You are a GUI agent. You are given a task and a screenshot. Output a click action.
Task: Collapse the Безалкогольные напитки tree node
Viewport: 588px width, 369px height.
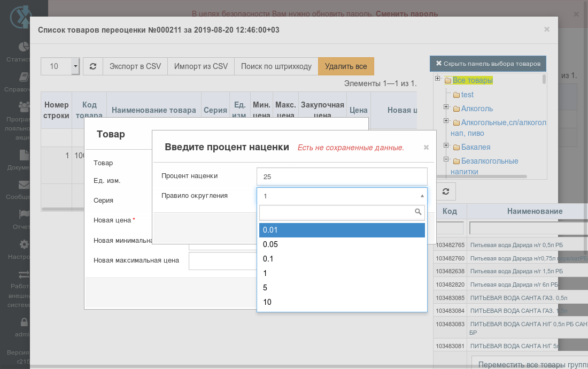point(446,159)
